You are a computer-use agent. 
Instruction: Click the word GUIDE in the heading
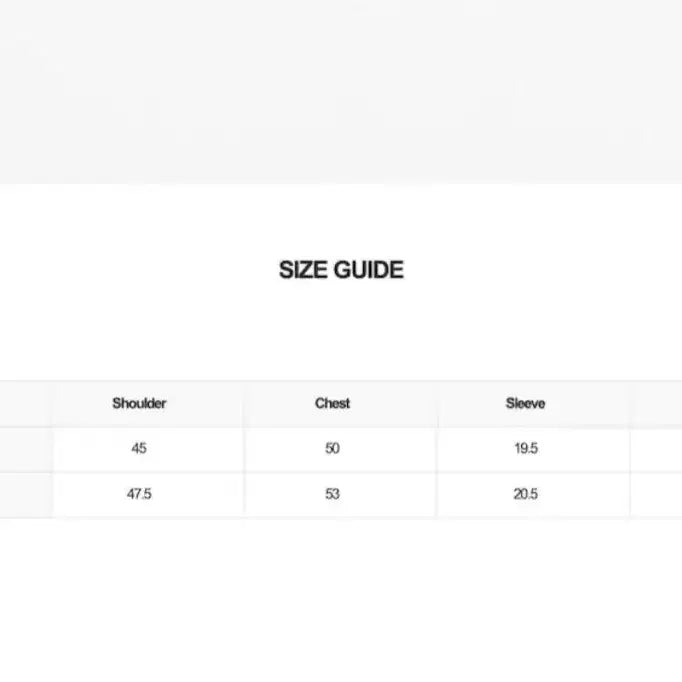pyautogui.click(x=369, y=270)
